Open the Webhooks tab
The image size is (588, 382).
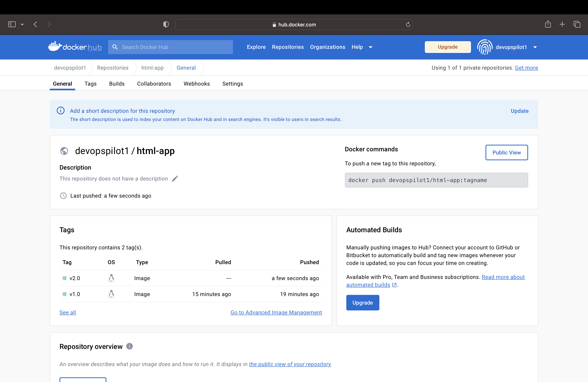tap(197, 83)
